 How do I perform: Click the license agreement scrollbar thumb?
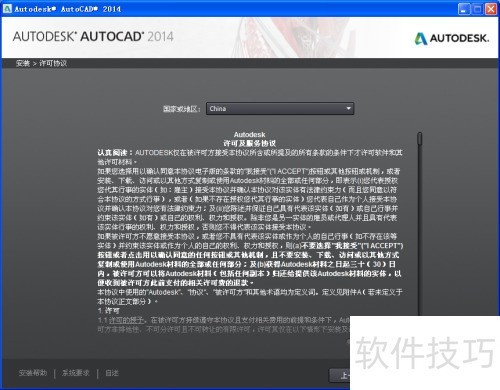(x=419, y=139)
